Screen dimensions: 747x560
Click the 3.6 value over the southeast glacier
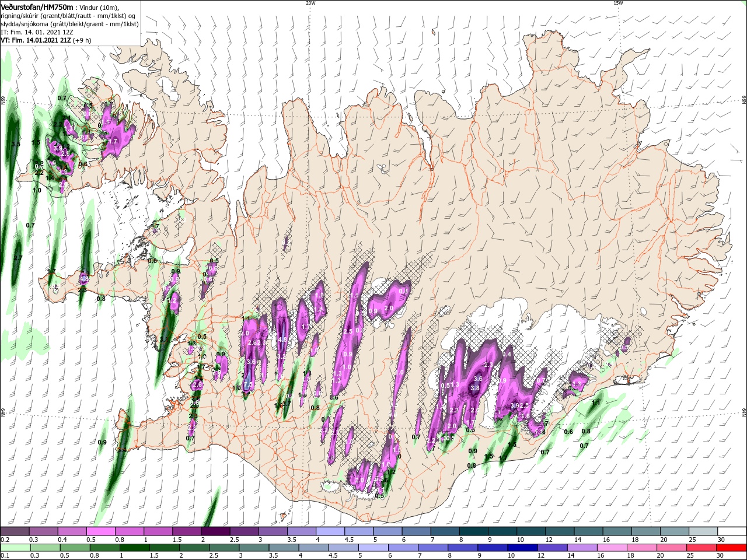pos(477,379)
